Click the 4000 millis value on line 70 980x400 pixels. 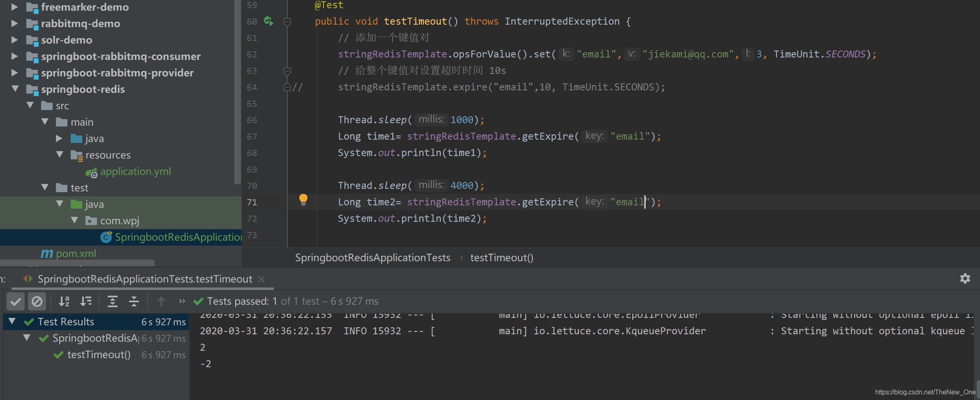point(462,186)
